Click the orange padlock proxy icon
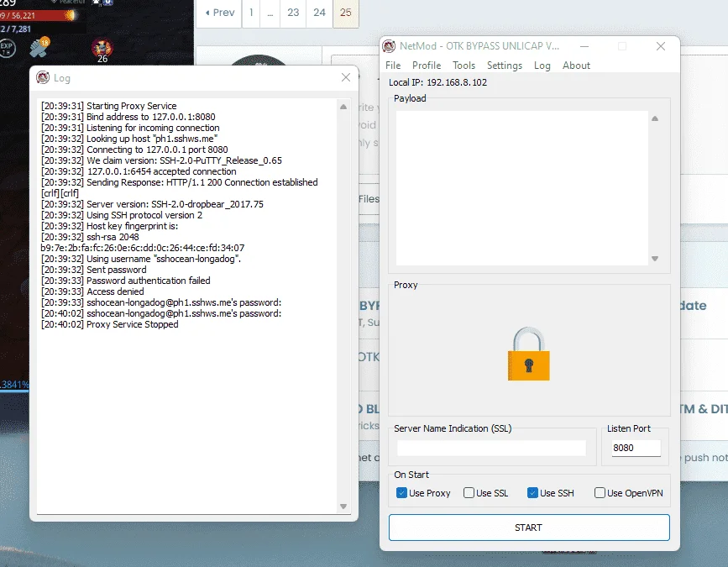The height and width of the screenshot is (567, 728). coord(529,354)
